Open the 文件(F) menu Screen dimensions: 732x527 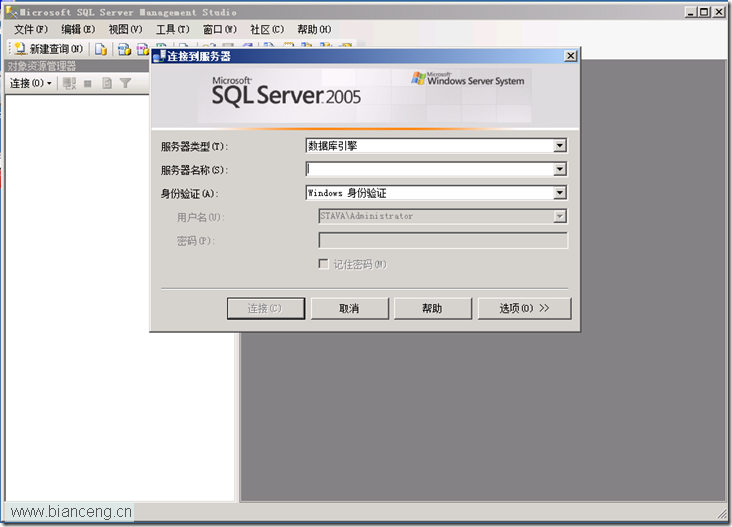tap(31, 29)
